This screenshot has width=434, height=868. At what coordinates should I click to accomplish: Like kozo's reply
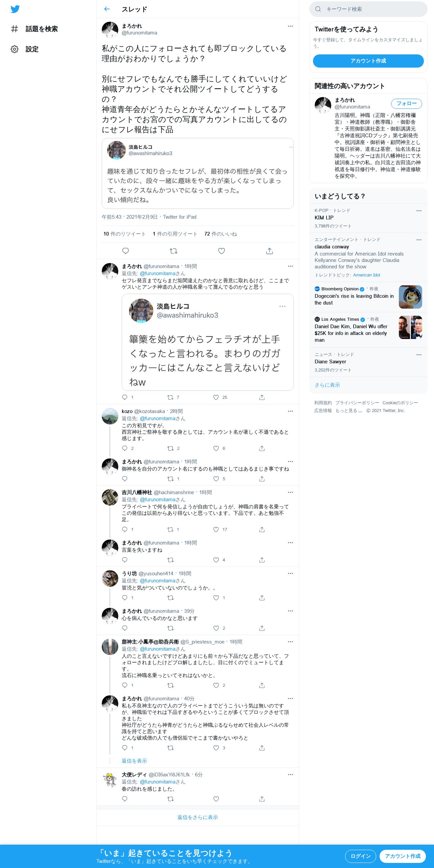tap(216, 448)
